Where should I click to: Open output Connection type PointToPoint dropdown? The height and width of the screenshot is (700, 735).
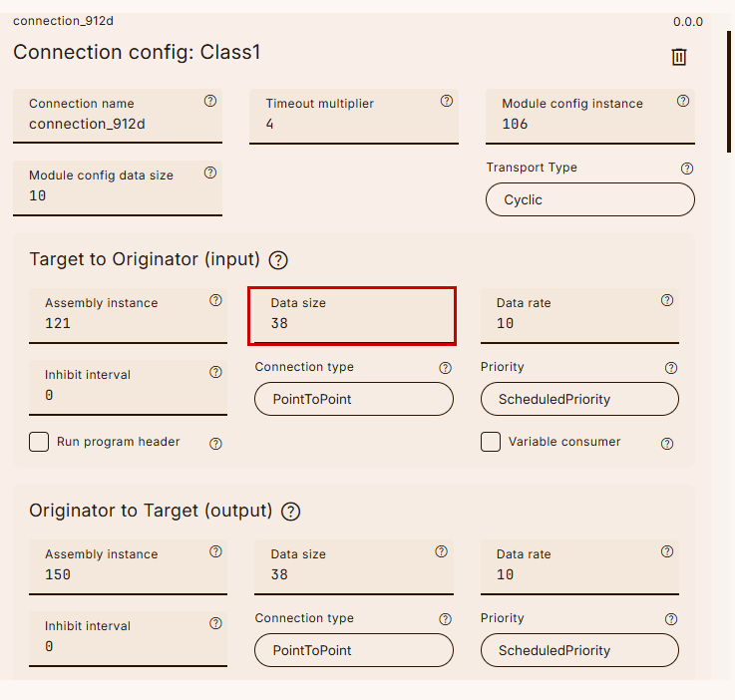coord(353,650)
